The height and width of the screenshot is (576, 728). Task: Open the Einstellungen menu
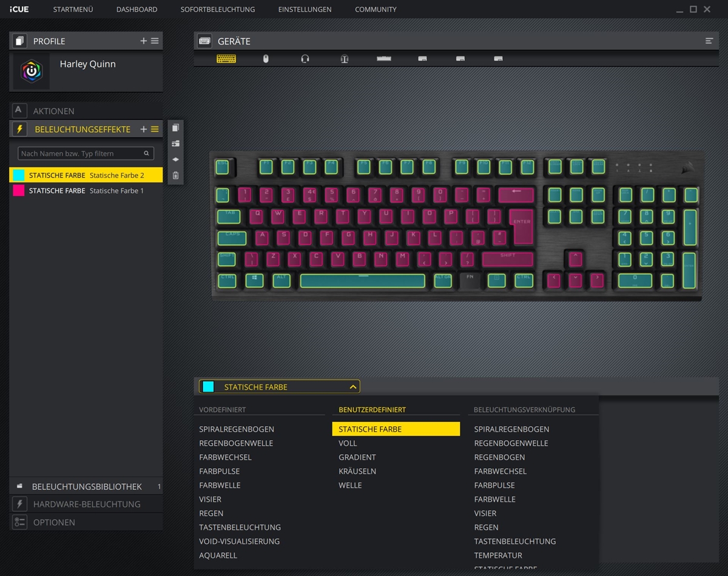tap(305, 9)
